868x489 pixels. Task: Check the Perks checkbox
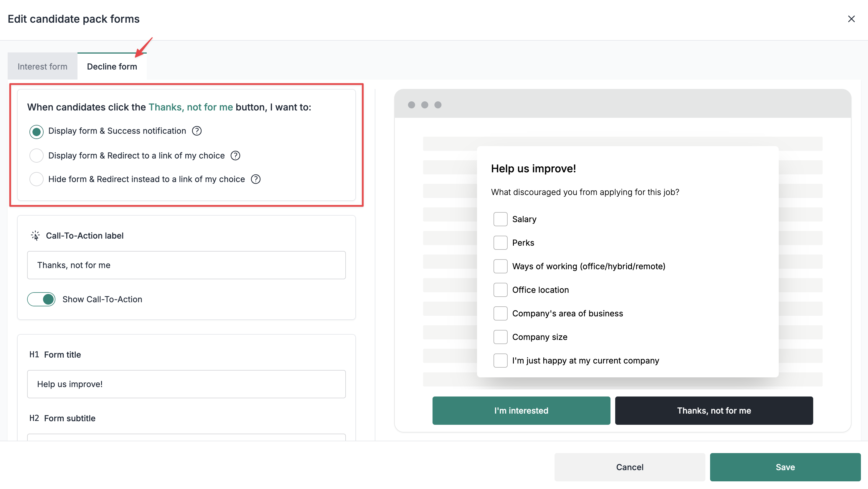[x=500, y=242]
